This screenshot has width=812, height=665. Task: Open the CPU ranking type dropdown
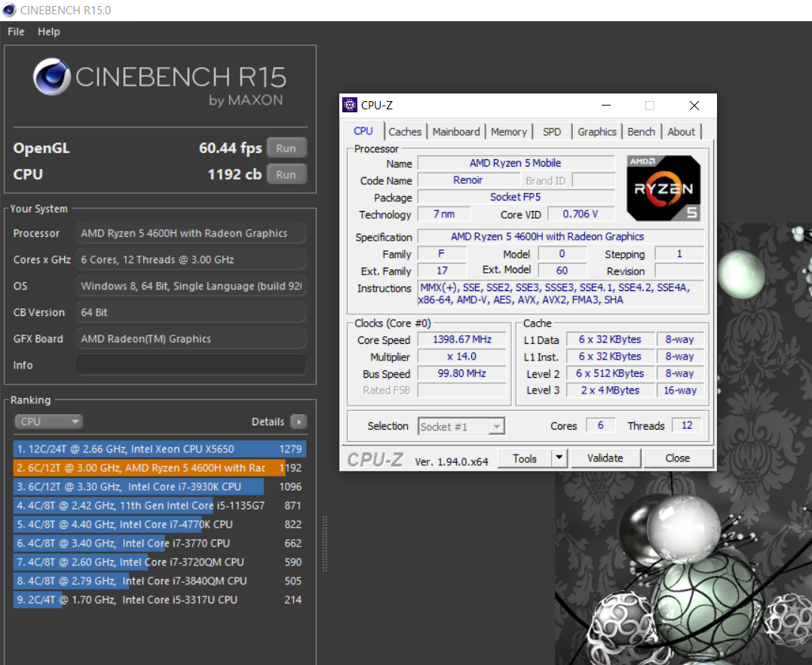click(48, 421)
